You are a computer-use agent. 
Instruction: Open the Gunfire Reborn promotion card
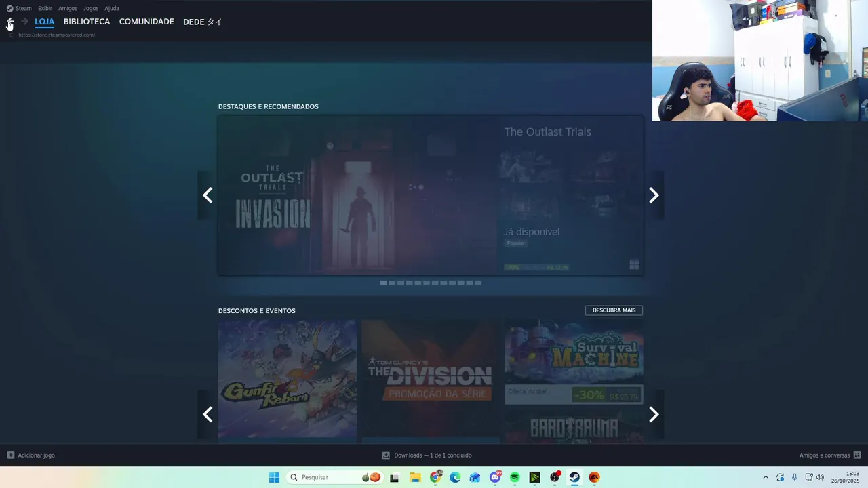[x=288, y=379]
